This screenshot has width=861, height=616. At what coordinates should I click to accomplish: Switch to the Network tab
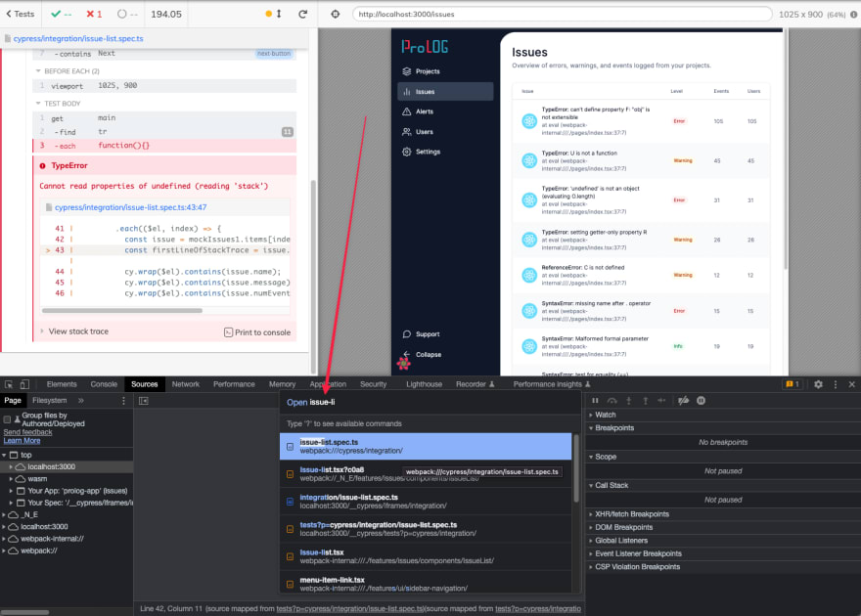tap(186, 384)
